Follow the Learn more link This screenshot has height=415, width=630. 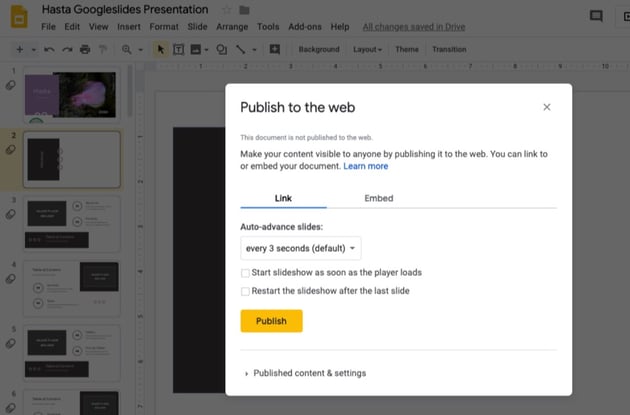[x=365, y=166]
